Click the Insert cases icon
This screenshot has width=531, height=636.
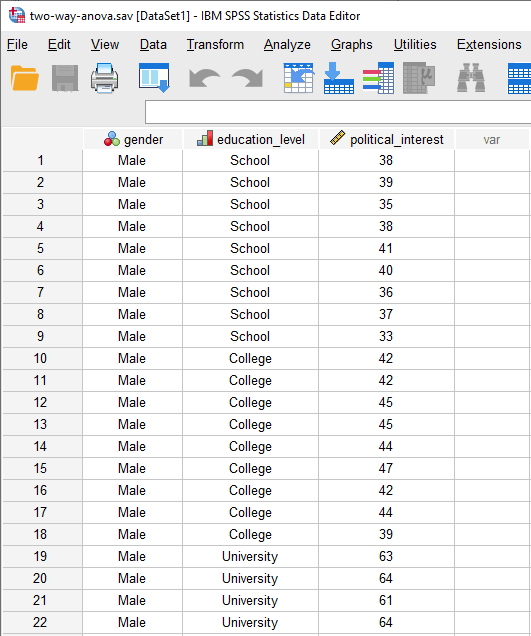519,80
